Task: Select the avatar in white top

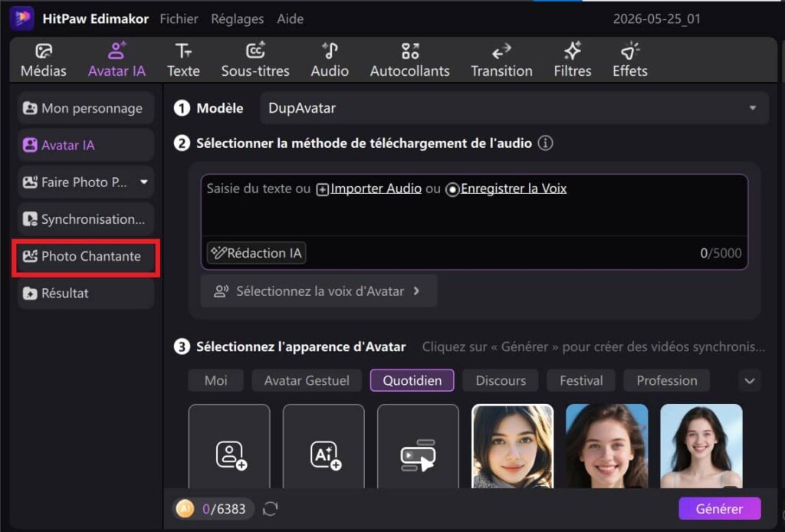Action: point(701,446)
